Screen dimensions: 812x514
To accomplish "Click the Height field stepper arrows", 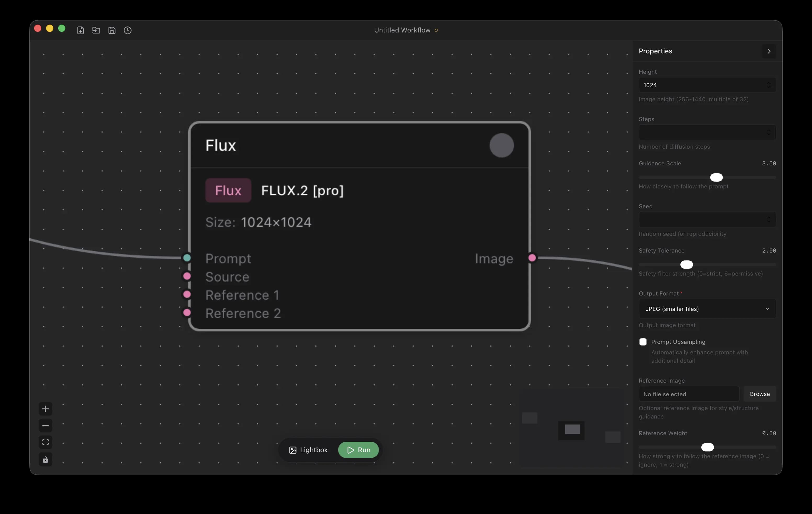I will pyautogui.click(x=769, y=85).
